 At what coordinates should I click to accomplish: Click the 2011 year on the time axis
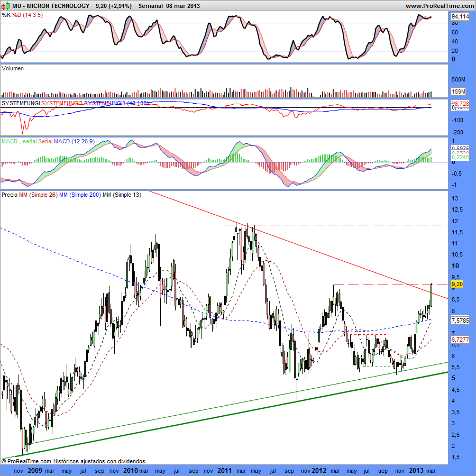[x=225, y=471]
